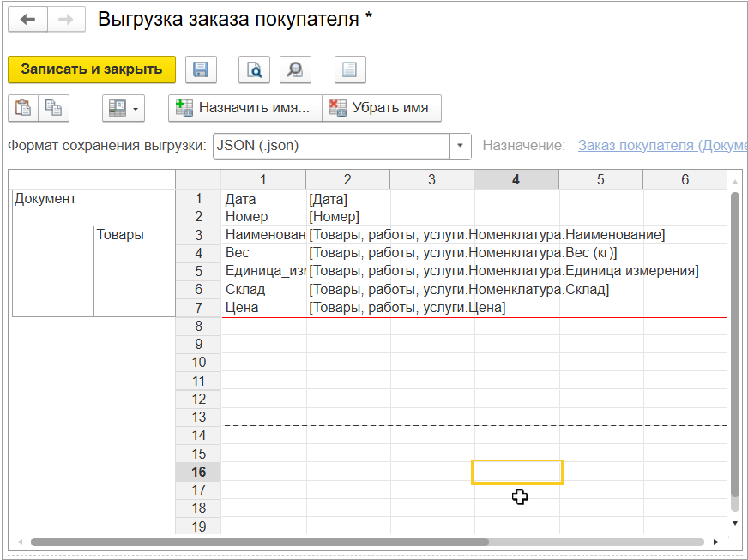The image size is (748, 560).
Task: Click the save (floppy disk) icon
Action: click(201, 69)
